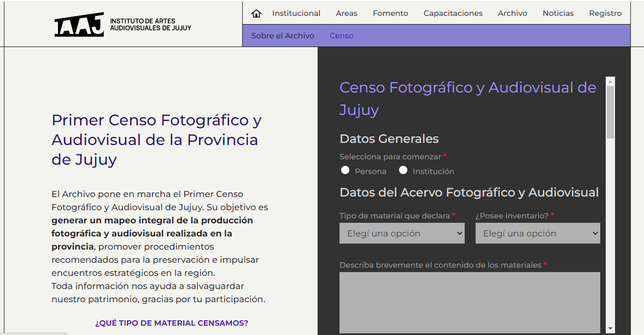Click in the materials description text area
The image size is (644, 335).
[470, 302]
